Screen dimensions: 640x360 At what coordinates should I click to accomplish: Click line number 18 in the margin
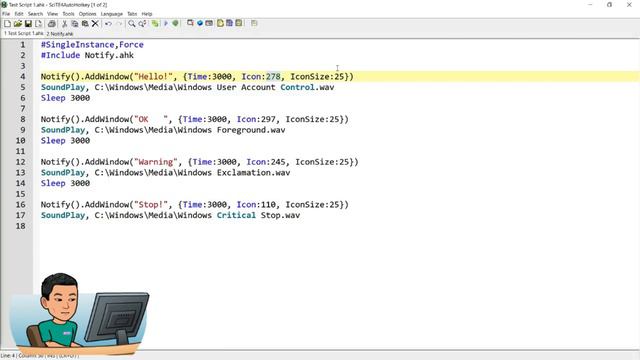(x=21, y=226)
